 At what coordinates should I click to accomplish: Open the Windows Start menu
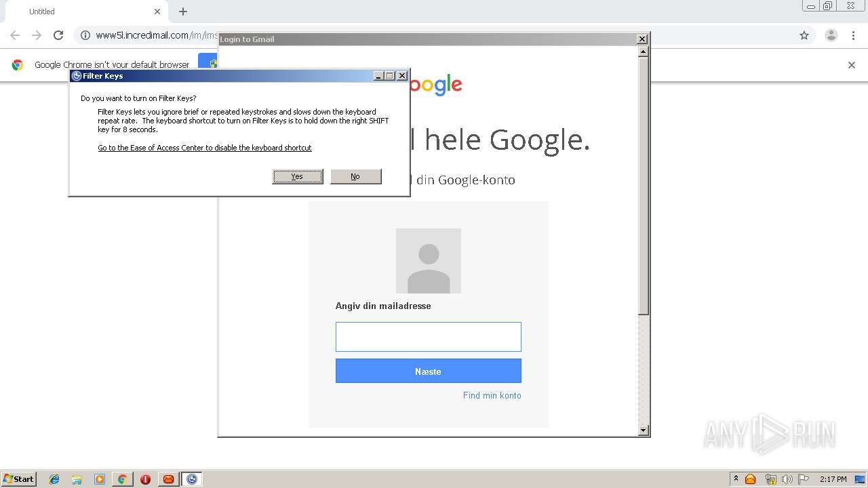point(19,479)
